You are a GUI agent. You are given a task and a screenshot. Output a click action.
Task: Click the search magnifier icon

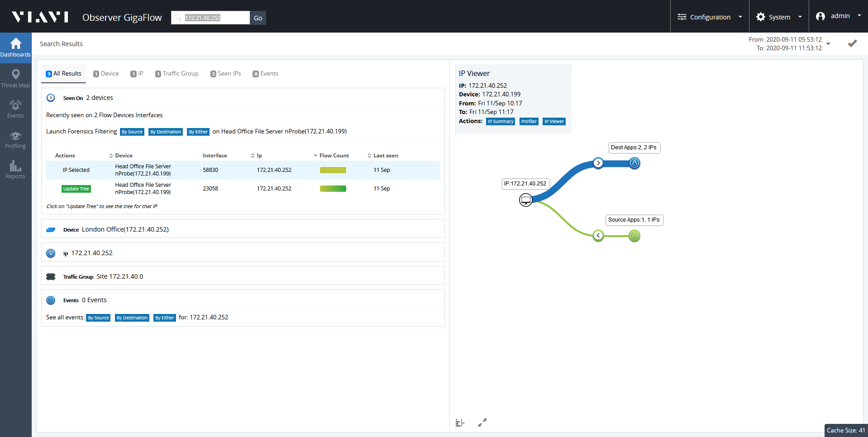pyautogui.click(x=178, y=18)
